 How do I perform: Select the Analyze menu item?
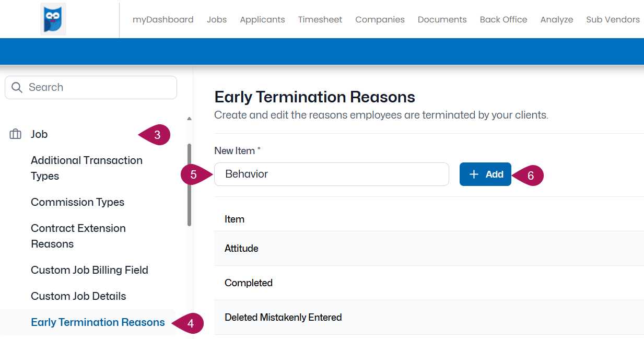click(557, 19)
